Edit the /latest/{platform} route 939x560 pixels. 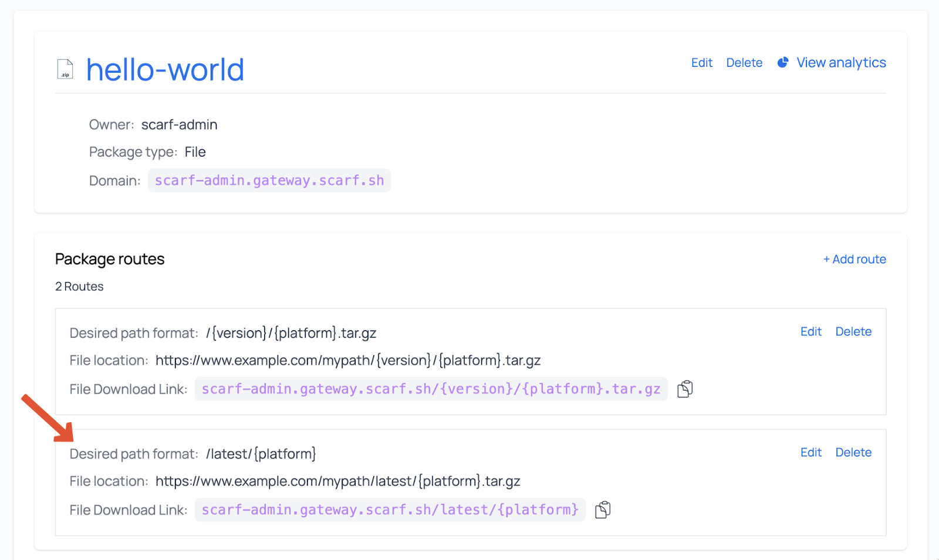[810, 453]
